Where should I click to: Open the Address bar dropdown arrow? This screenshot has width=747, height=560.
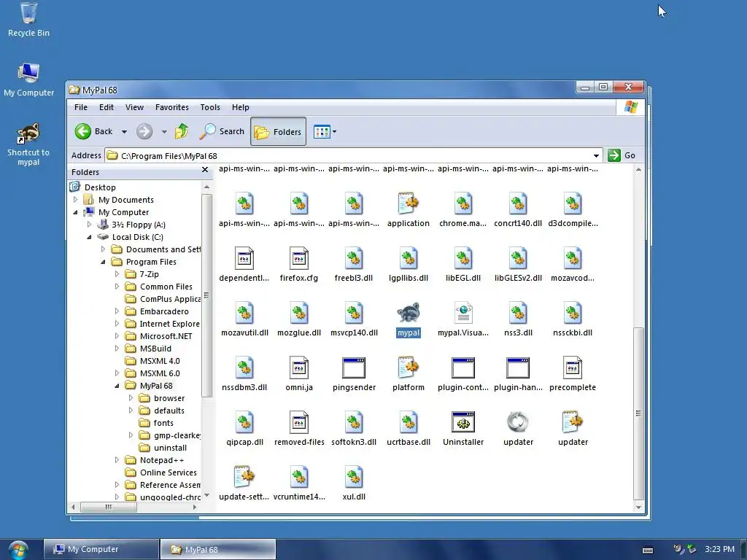(x=596, y=156)
